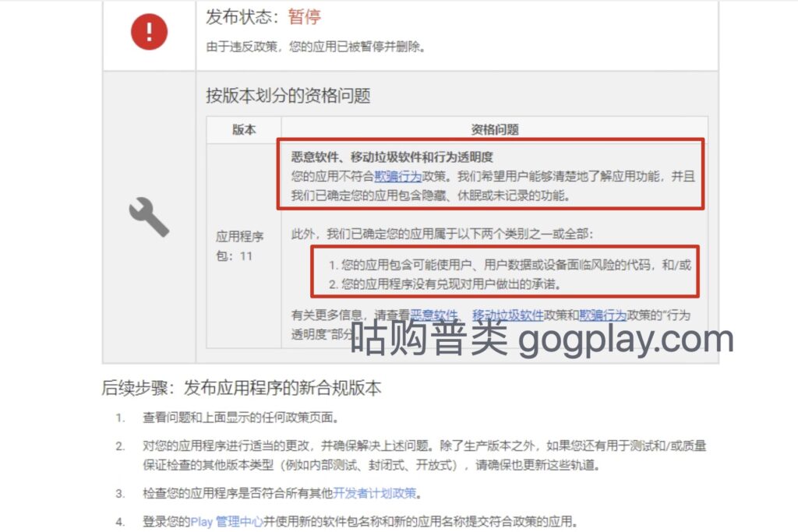
Task: Click the 资格问题 column header
Action: coord(495,130)
